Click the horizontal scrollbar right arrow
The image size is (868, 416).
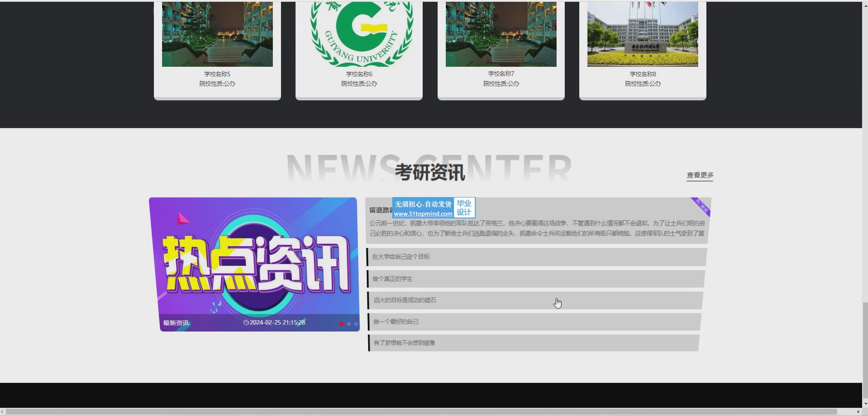pos(858,412)
